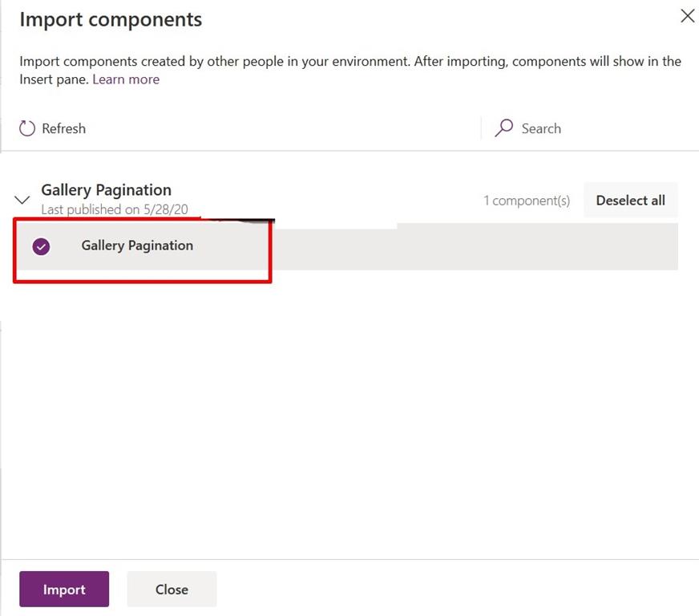Viewport: 699px width, 616px height.
Task: Click the Refresh icon to reload components
Action: (x=27, y=128)
